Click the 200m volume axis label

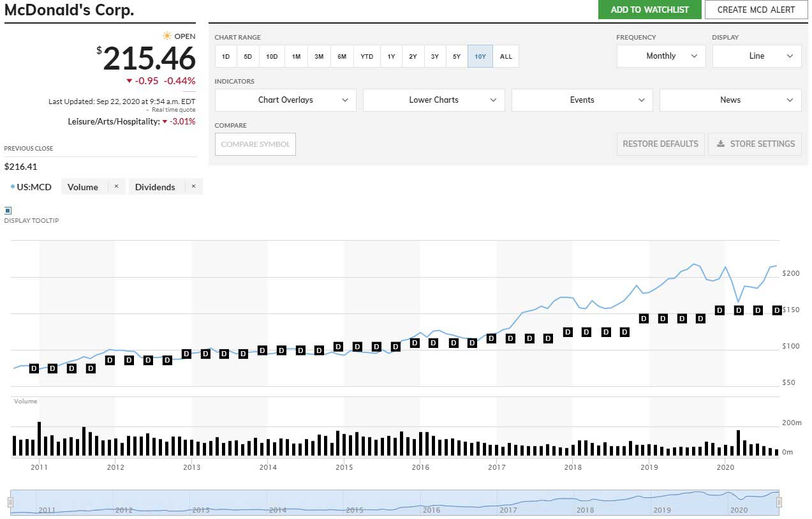point(792,423)
